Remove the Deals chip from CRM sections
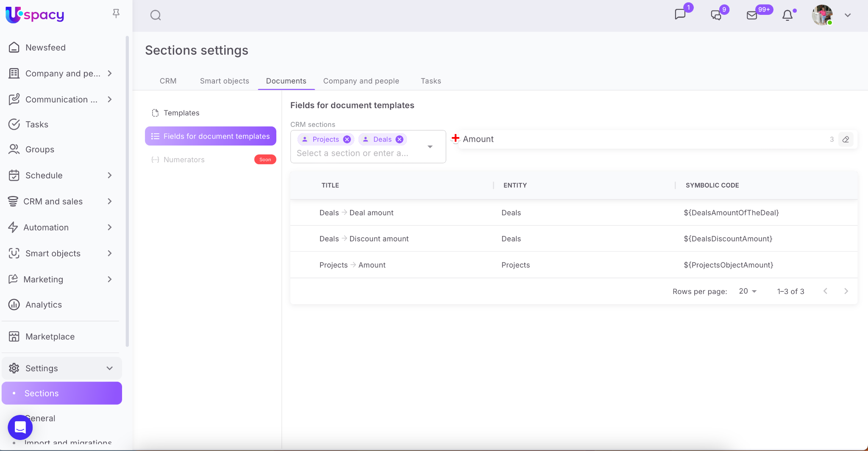Viewport: 868px width, 451px height. (x=399, y=139)
